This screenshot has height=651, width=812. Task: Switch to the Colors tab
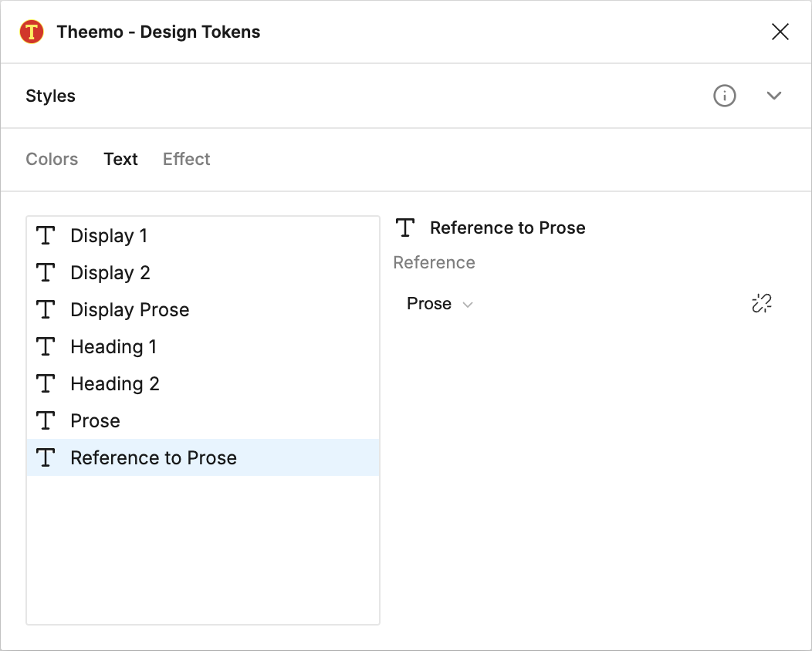coord(52,160)
